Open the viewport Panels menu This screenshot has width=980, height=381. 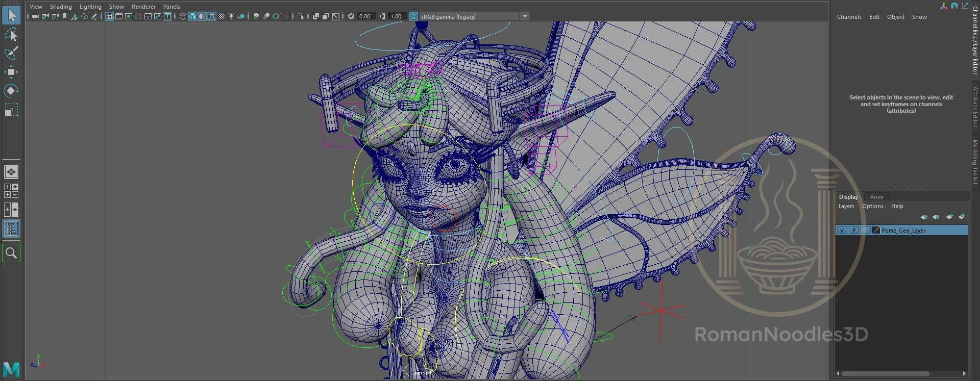pyautogui.click(x=171, y=7)
